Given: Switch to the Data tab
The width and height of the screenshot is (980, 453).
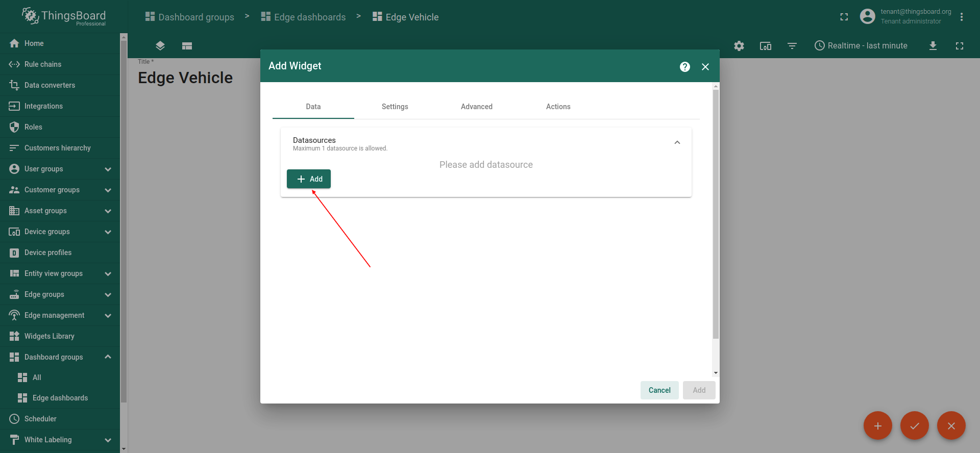Looking at the screenshot, I should 313,107.
